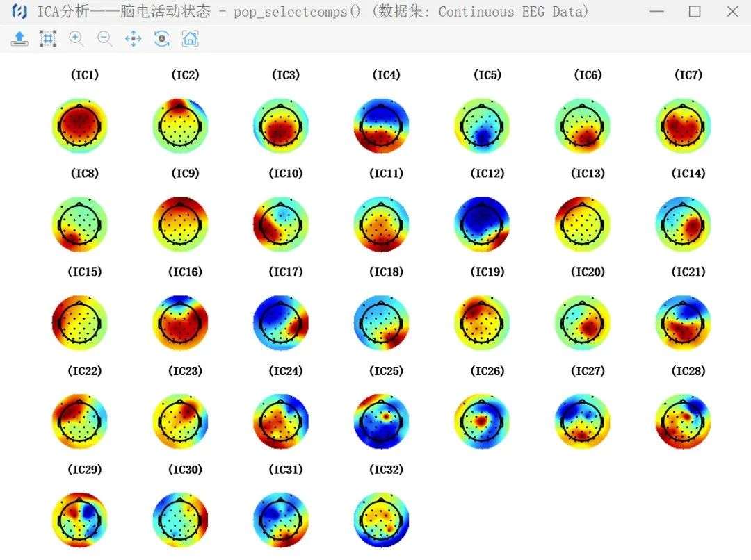Open the IC19 head map
751x560 pixels.
point(482,323)
